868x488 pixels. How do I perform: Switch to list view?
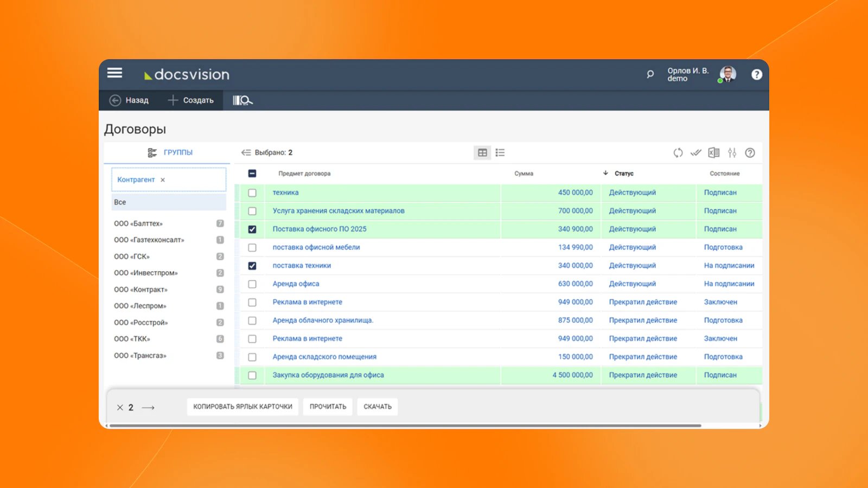click(x=500, y=153)
